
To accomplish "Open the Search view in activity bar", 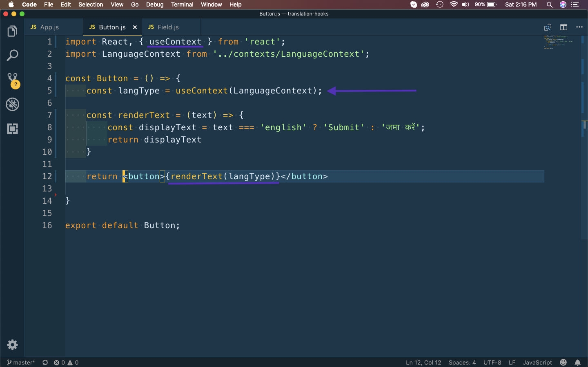I will click(12, 55).
